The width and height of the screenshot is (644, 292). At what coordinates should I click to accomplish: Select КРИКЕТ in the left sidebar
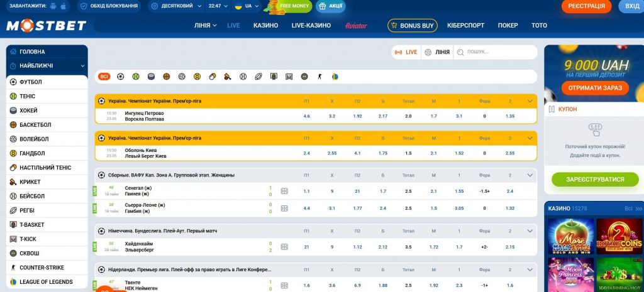point(47,181)
